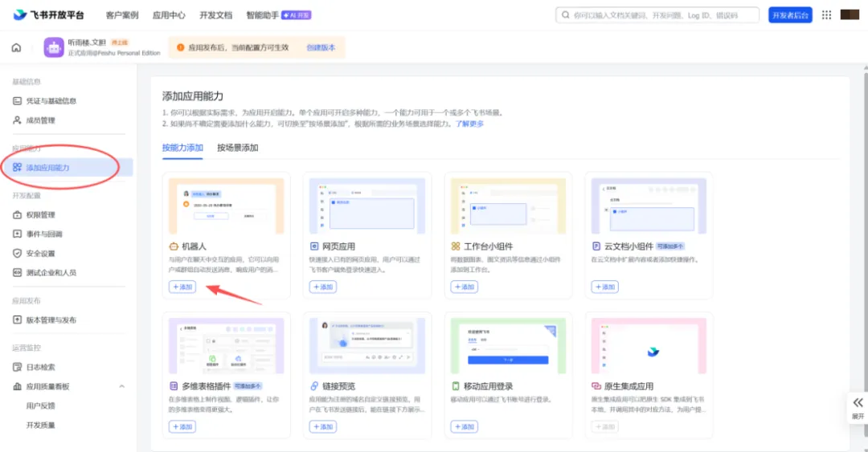Click the 网页应用 capability icon

click(314, 246)
